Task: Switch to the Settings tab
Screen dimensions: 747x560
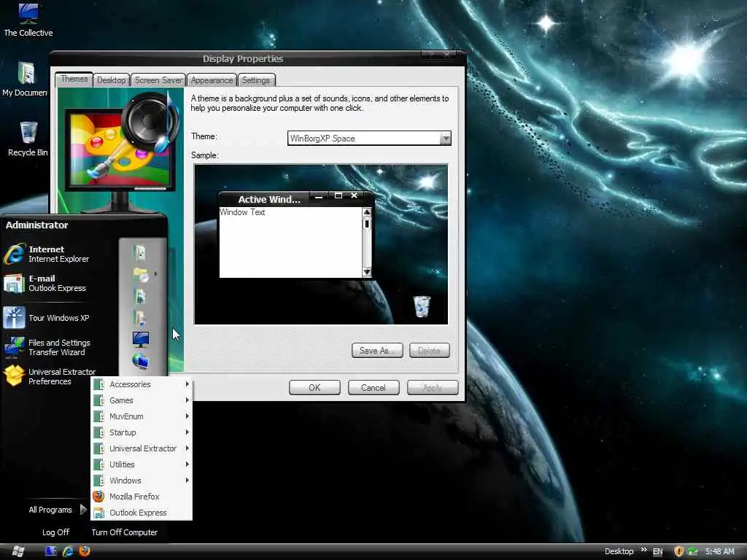Action: pyautogui.click(x=256, y=80)
